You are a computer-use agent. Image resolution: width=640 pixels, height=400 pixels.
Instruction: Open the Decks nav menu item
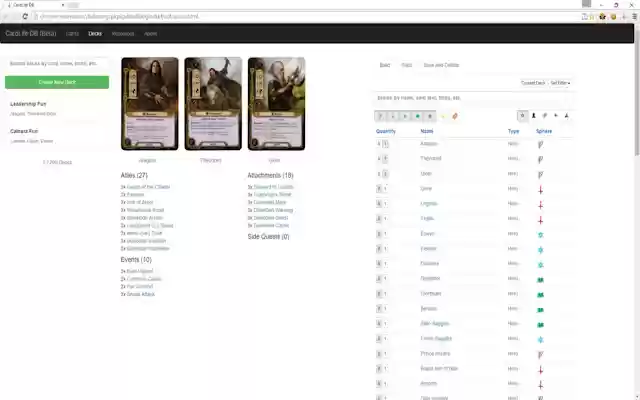[95, 34]
